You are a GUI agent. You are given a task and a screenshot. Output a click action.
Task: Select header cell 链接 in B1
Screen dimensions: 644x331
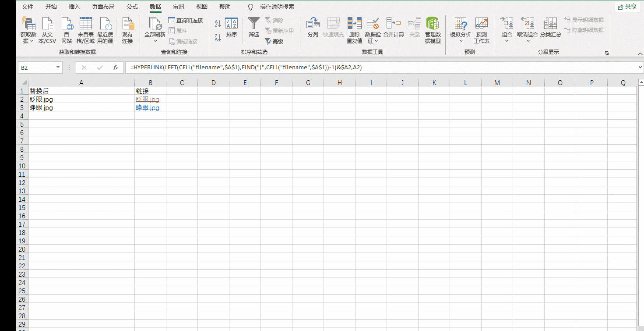pos(150,91)
